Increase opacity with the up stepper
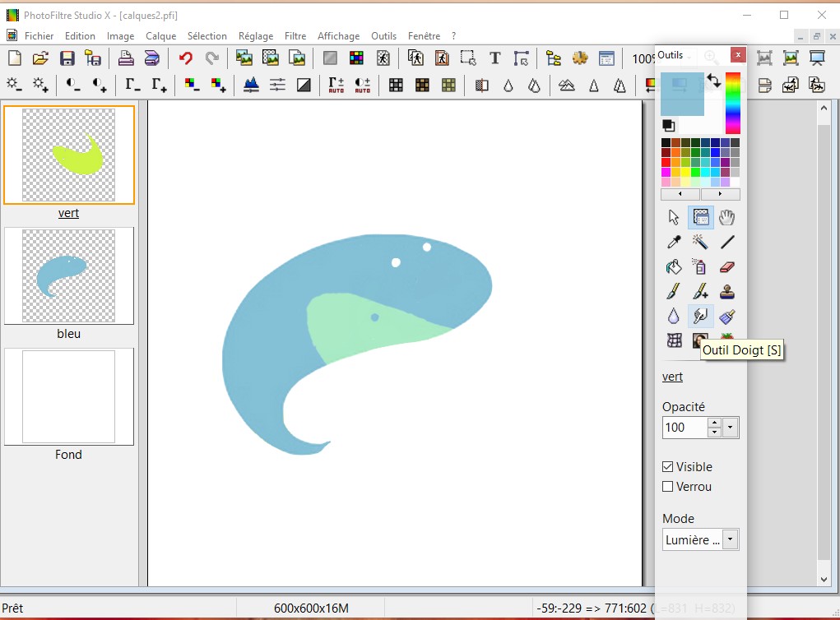The width and height of the screenshot is (840, 620). click(714, 423)
